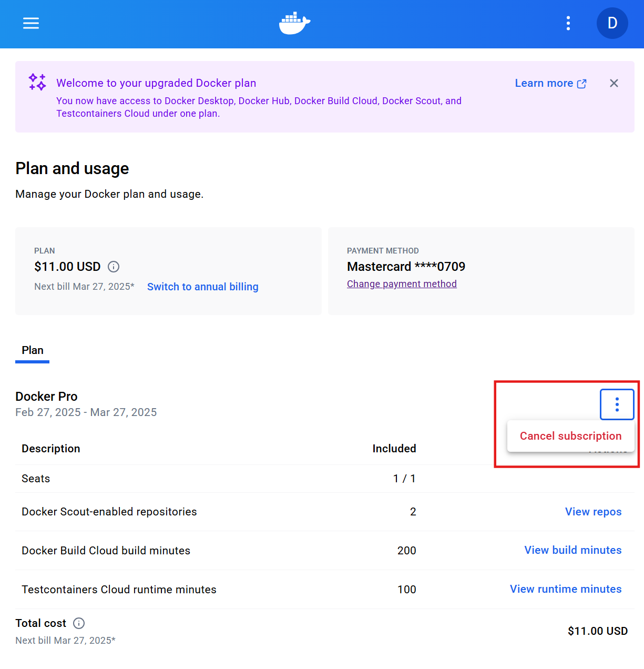
Task: Click Switch to annual billing
Action: (202, 287)
